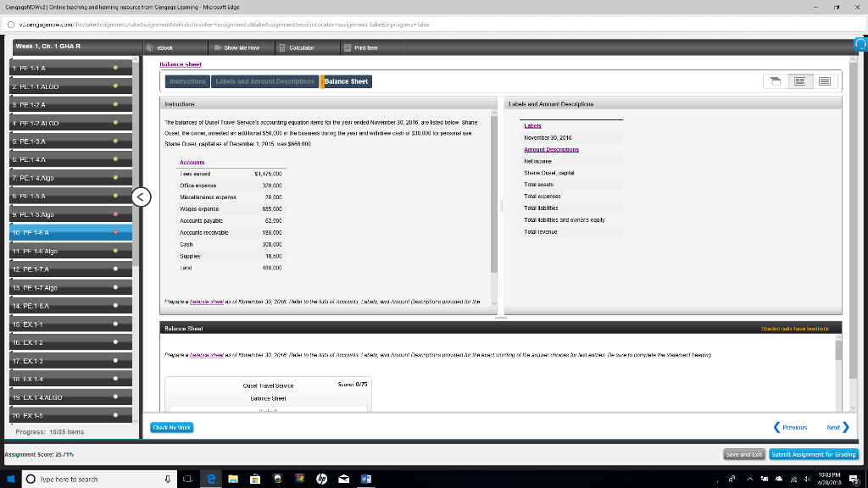Open question 5. PE.1-3.A
The height and width of the screenshot is (488, 868).
coord(71,141)
